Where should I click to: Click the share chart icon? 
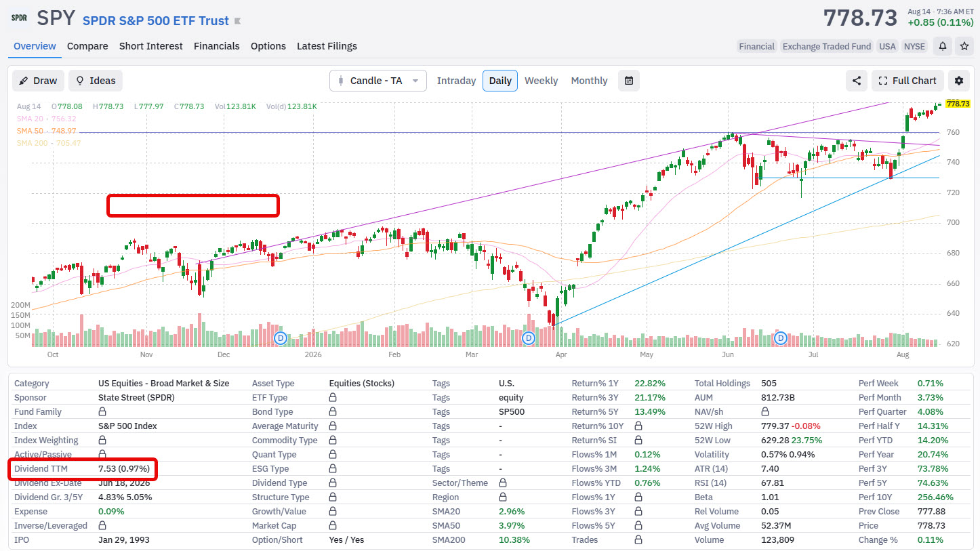pos(857,81)
